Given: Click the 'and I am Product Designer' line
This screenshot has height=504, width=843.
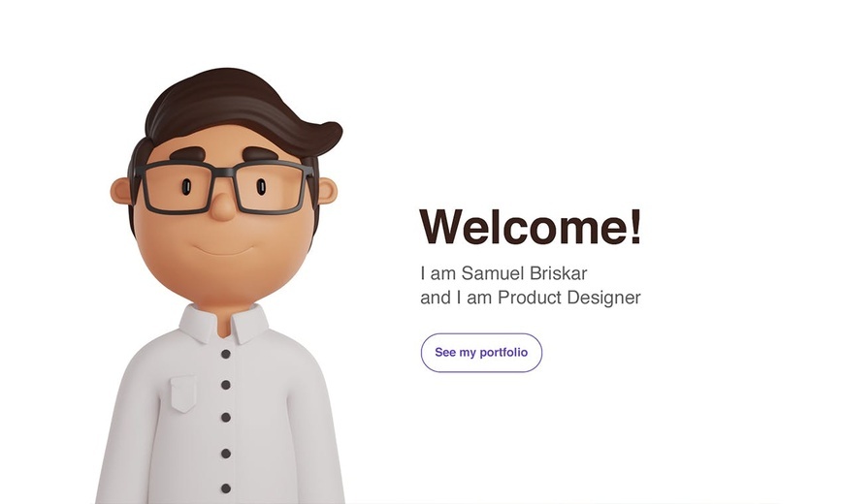Looking at the screenshot, I should (530, 298).
